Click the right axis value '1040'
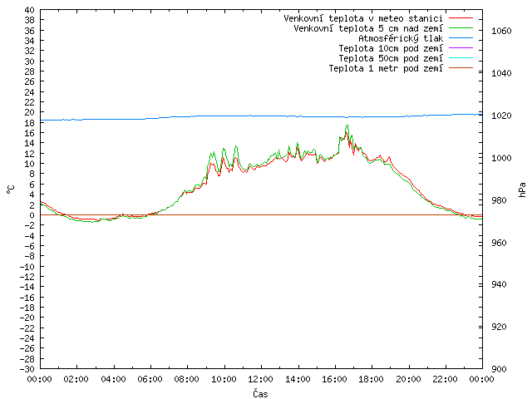Image resolution: width=532 pixels, height=399 pixels. (501, 73)
